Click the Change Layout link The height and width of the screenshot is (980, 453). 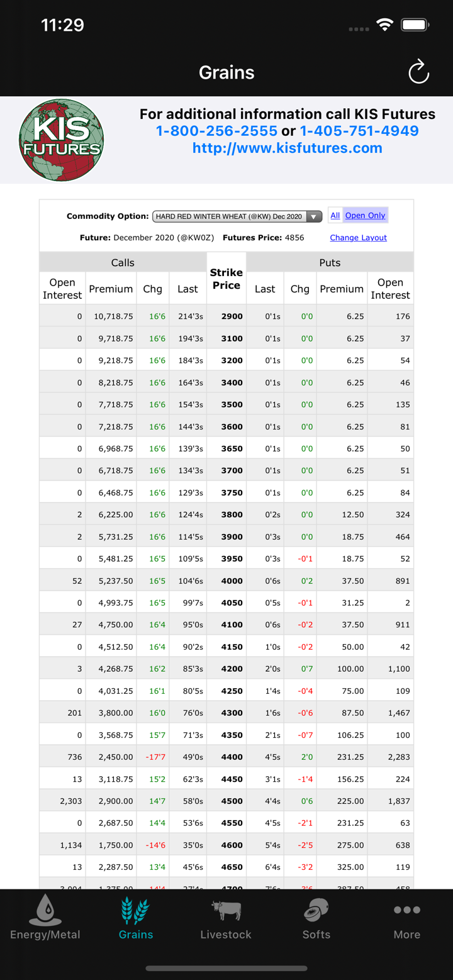[358, 238]
